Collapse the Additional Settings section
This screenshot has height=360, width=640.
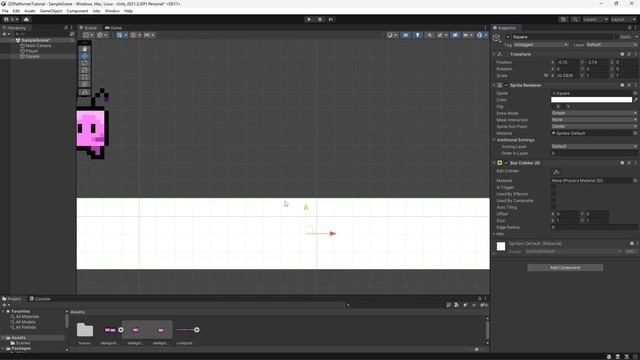pyautogui.click(x=494, y=140)
